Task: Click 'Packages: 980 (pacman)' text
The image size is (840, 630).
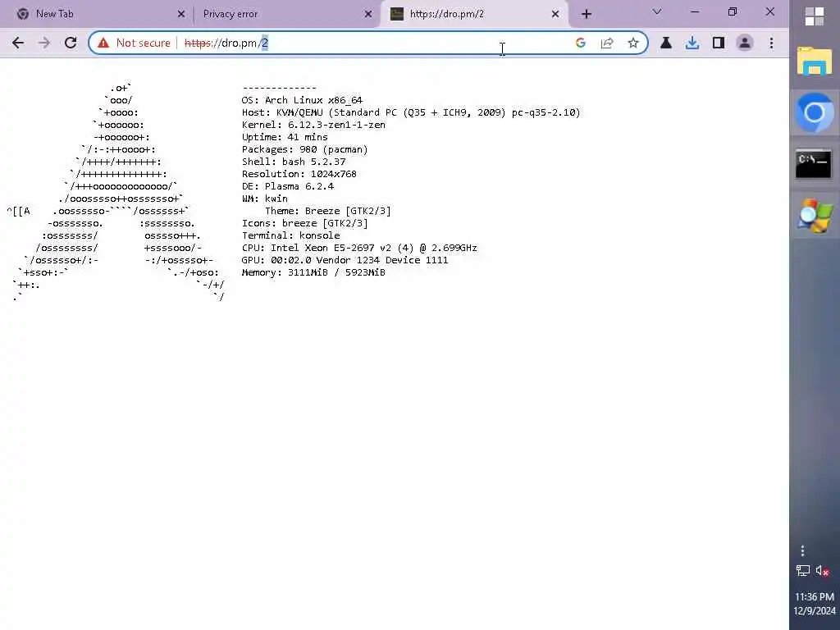Action: click(x=305, y=149)
